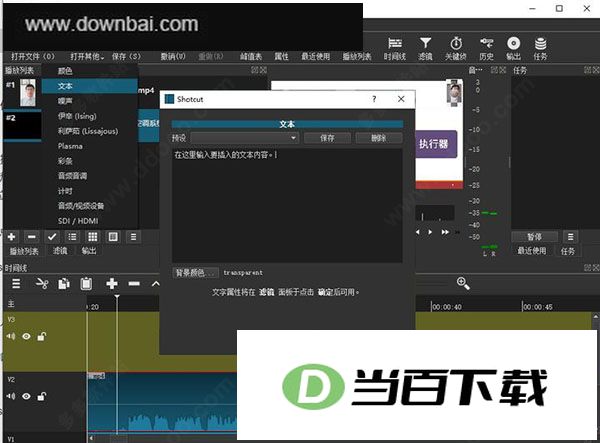
Task: Click the timeline scissors cut icon
Action: click(x=42, y=283)
